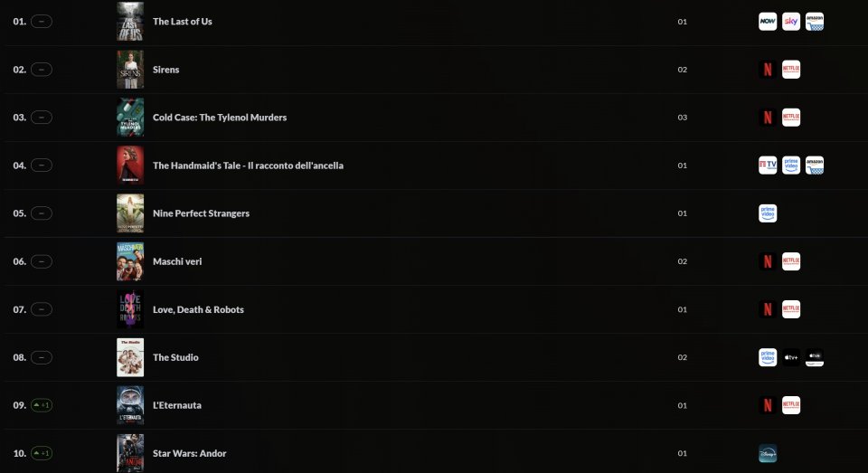Click the TIM TV icon for The Handmaid's Tale
Viewport: 868px width, 473px height.
[x=768, y=166]
